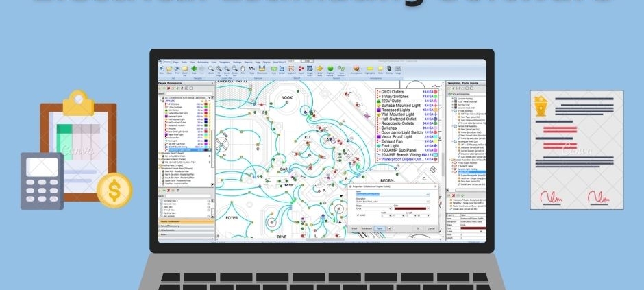The width and height of the screenshot is (644, 290).
Task: Click the New icon in the ribbon
Action: click(x=162, y=69)
